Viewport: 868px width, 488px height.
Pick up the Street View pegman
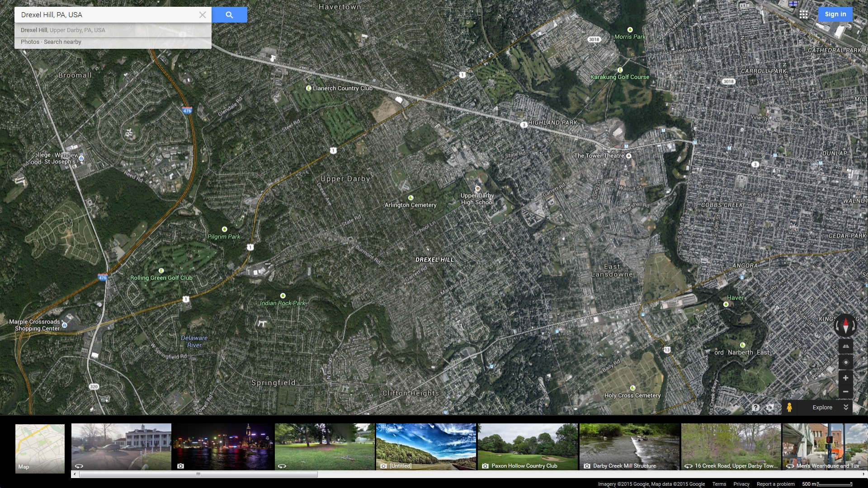(x=789, y=407)
